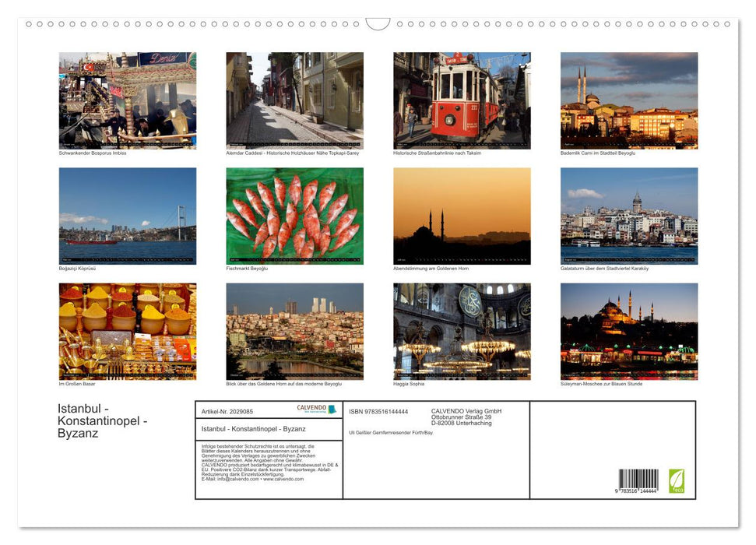Screen dimensions: 756x545
Task: Open the historische Straßenbahnlinie nach Taksim image
Action: point(461,100)
